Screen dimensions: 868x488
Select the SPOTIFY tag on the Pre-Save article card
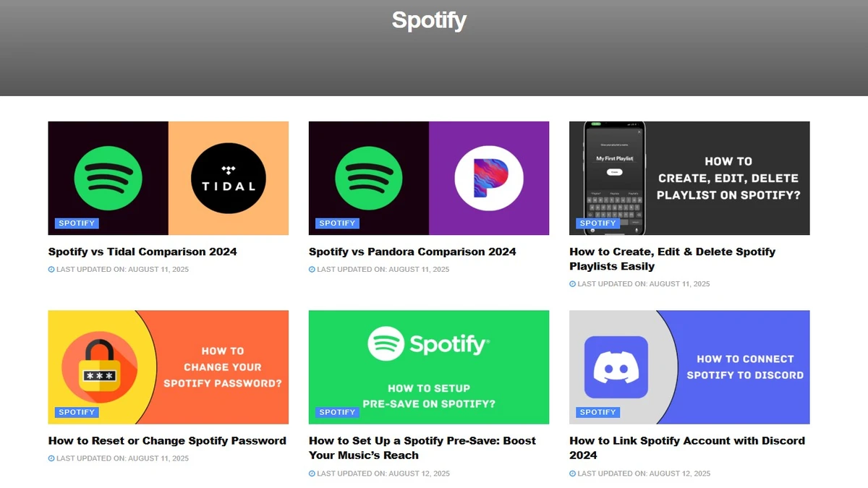[336, 411]
